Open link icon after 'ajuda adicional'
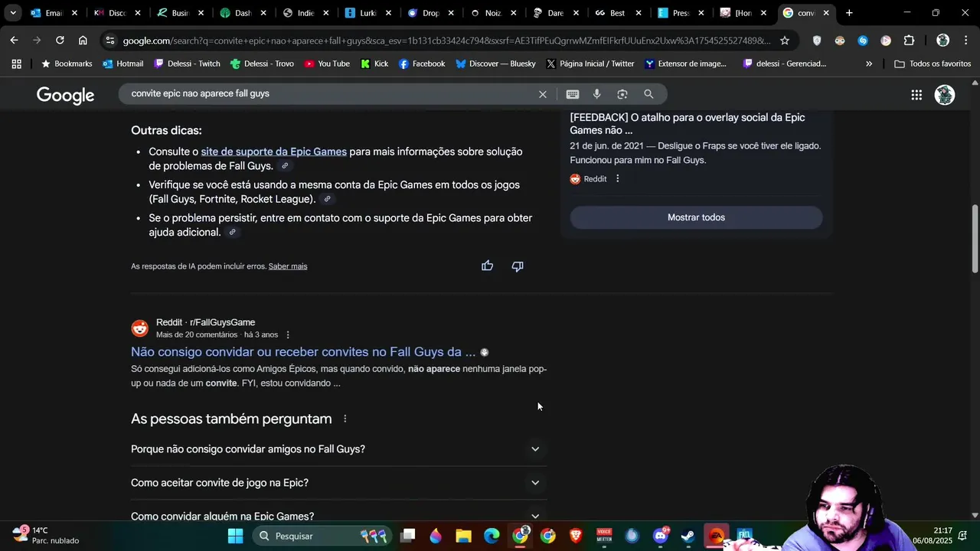 232,232
